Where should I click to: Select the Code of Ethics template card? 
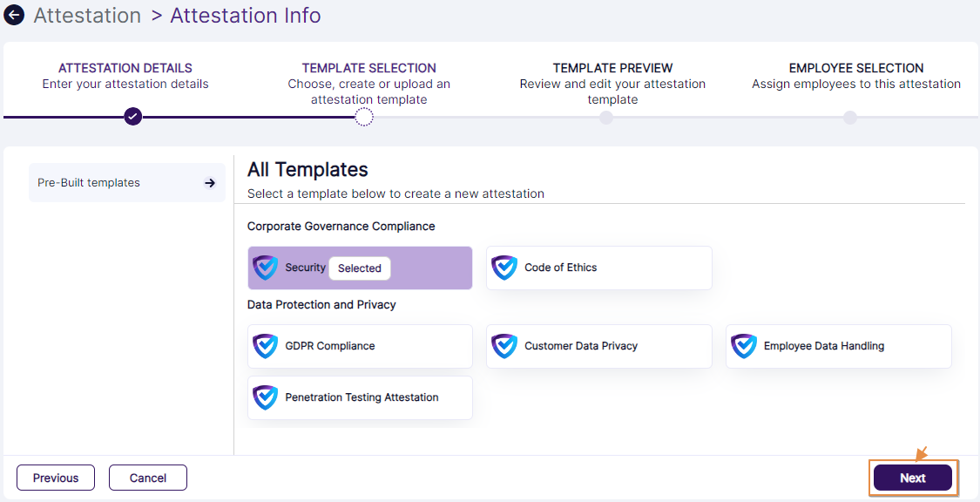(599, 268)
